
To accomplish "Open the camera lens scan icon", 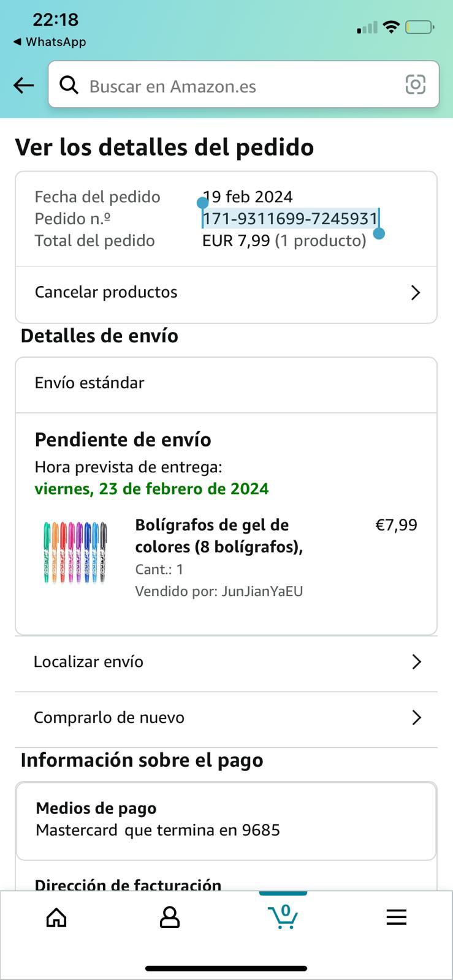I will 415,85.
